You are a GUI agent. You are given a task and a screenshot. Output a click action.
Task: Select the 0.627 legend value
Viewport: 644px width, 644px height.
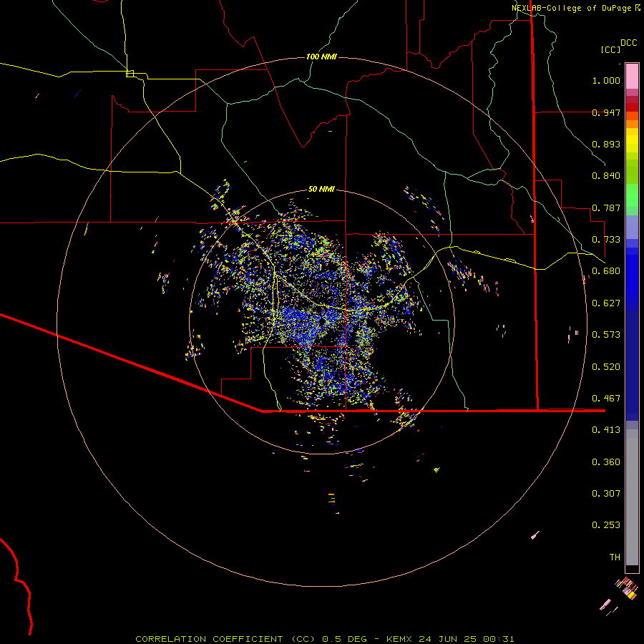coord(606,303)
